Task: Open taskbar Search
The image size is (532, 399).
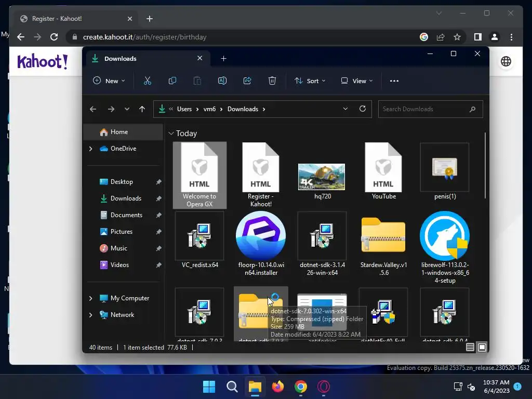Action: click(232, 387)
